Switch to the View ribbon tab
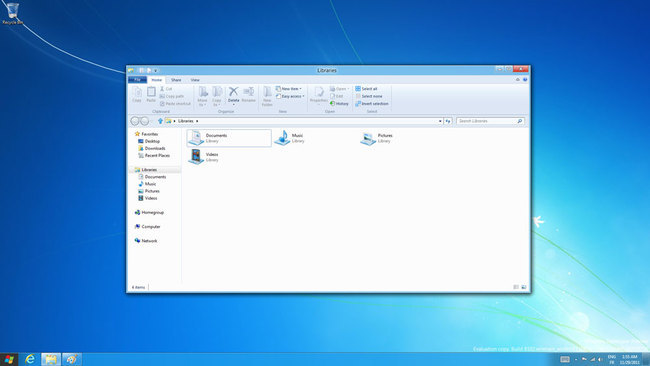 [x=195, y=80]
